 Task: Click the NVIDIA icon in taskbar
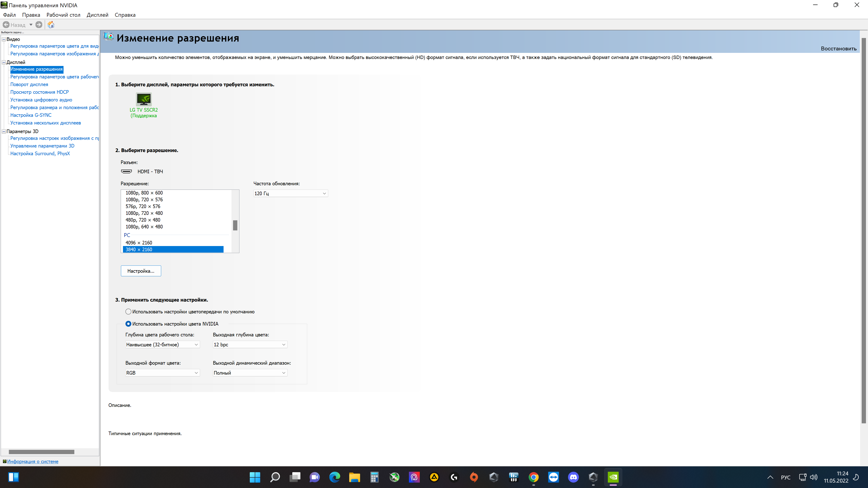coord(613,477)
